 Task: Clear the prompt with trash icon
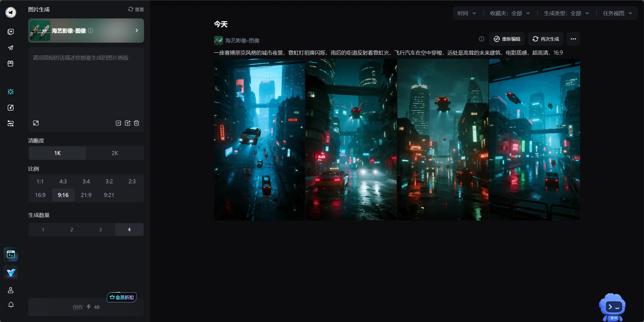coord(136,123)
